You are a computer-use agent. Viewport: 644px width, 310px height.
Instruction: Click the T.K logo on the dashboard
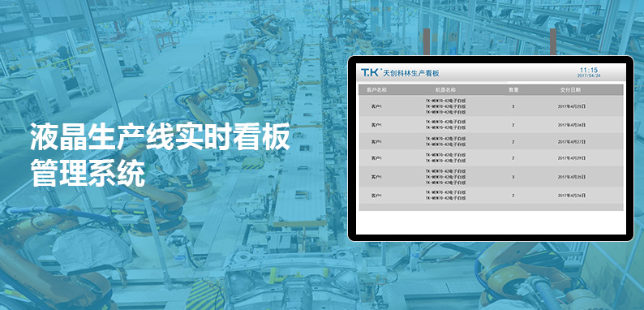coord(370,72)
